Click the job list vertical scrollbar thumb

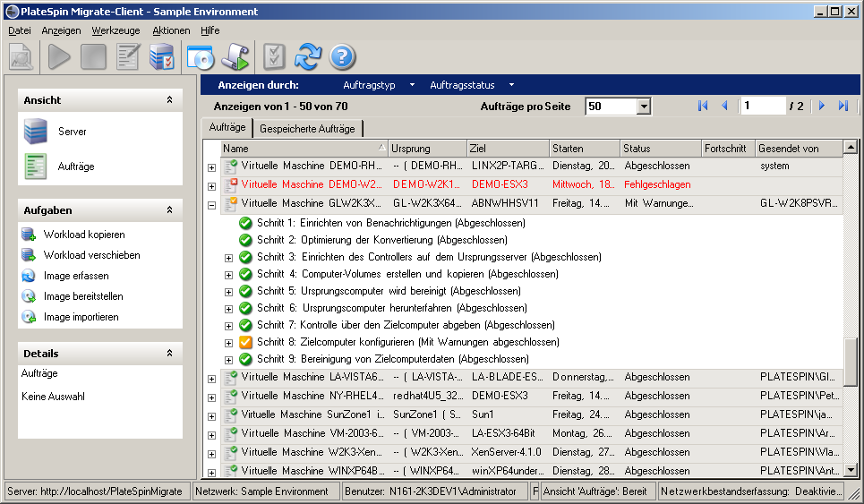click(851, 360)
